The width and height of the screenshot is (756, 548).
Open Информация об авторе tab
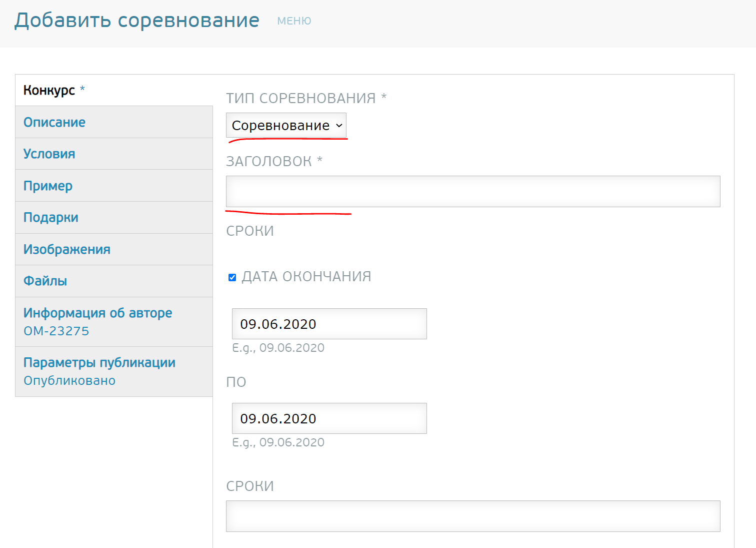coord(98,313)
